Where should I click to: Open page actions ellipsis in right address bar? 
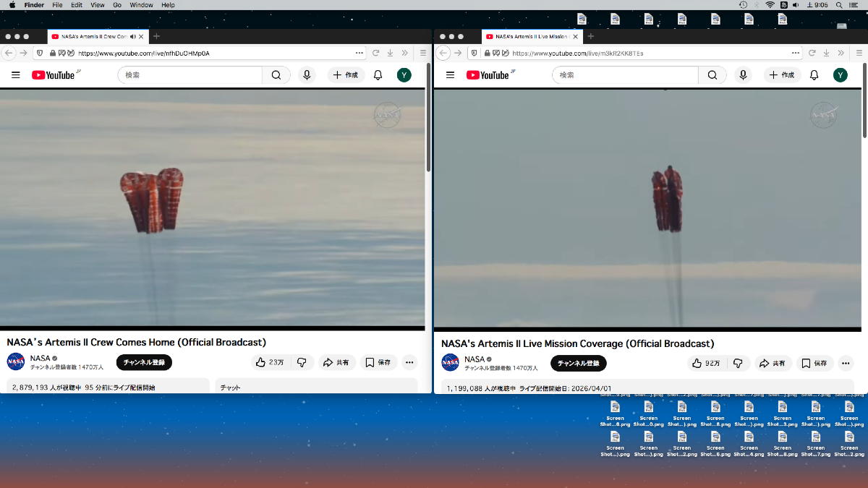(796, 53)
